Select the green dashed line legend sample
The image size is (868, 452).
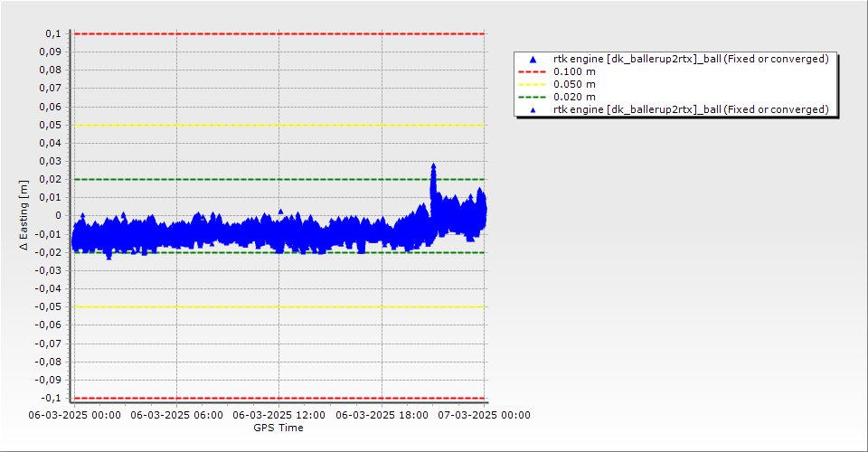[532, 98]
